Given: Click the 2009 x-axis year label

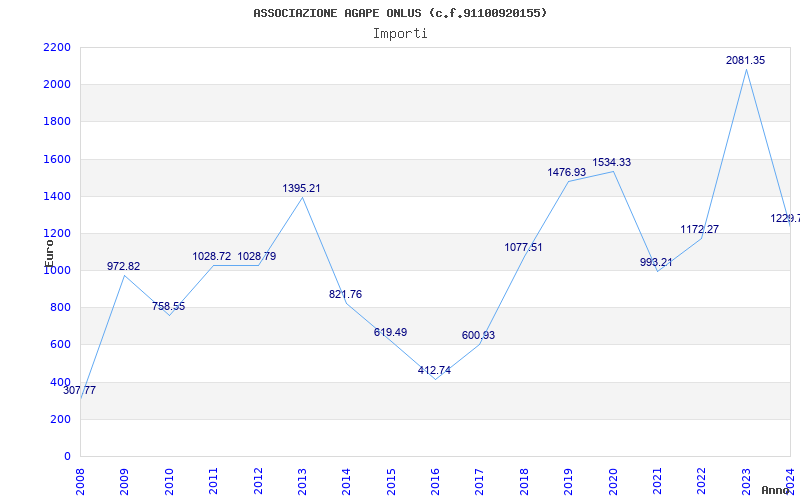Looking at the screenshot, I should [x=124, y=481].
